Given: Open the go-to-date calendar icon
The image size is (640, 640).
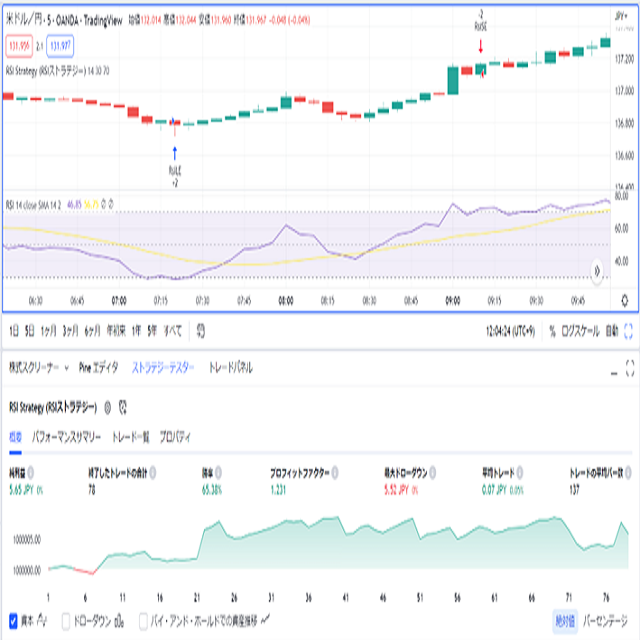Looking at the screenshot, I should (200, 331).
